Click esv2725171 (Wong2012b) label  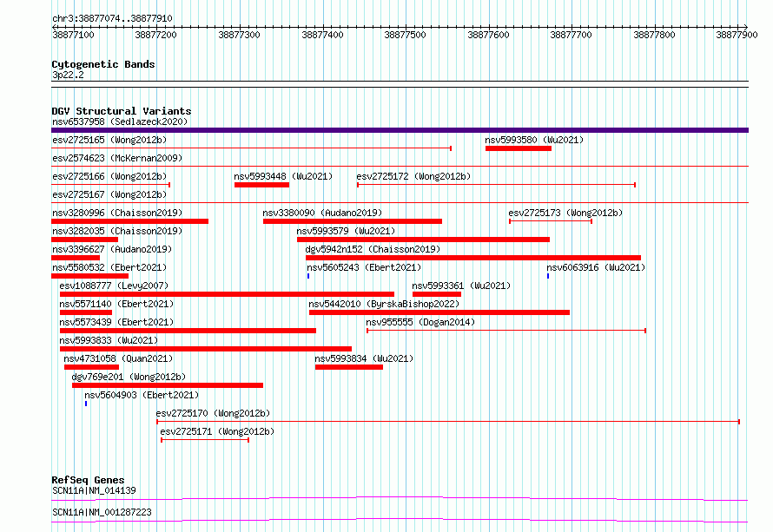217,431
